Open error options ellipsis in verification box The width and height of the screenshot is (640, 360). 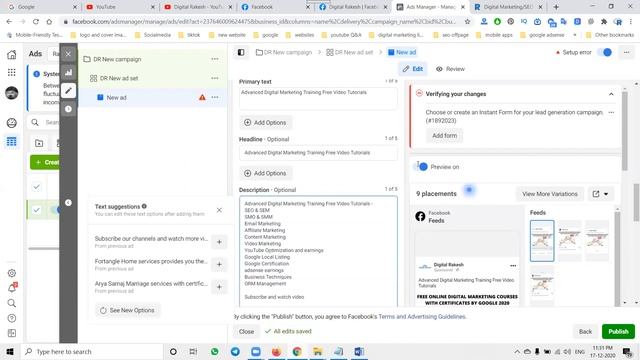tap(611, 112)
